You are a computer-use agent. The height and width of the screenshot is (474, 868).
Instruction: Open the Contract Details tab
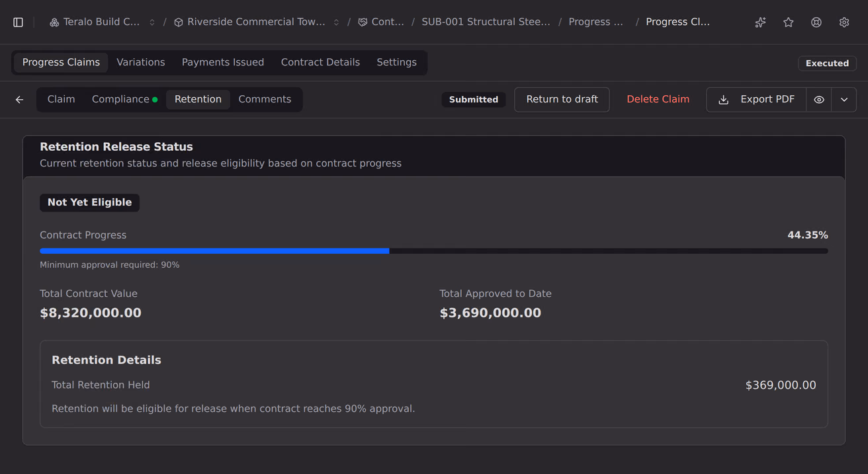click(x=320, y=62)
